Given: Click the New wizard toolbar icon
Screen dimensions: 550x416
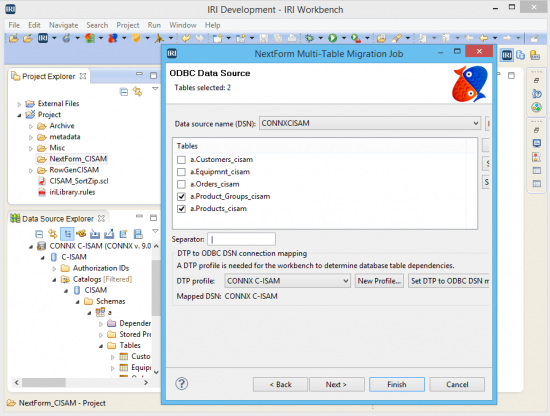Looking at the screenshot, I should [x=217, y=38].
